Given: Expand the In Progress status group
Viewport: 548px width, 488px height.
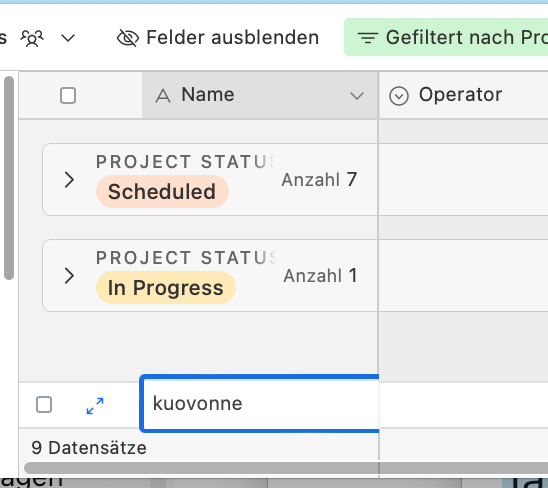Looking at the screenshot, I should tap(69, 275).
